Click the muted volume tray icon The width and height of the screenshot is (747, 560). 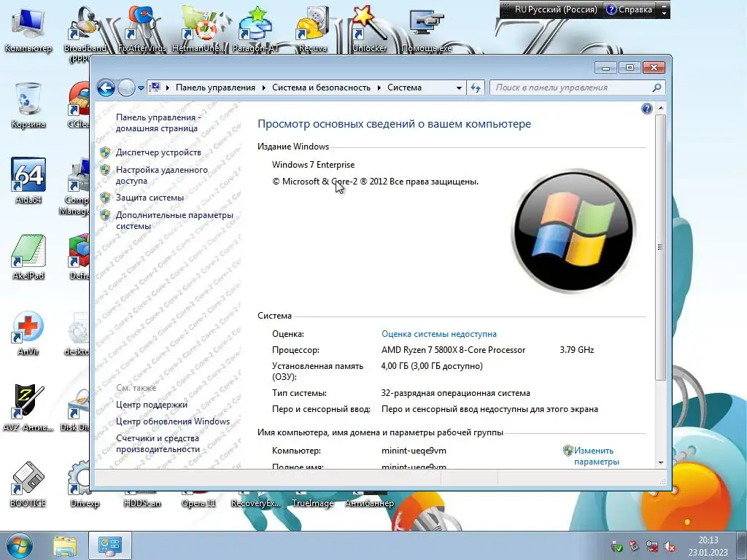click(670, 547)
